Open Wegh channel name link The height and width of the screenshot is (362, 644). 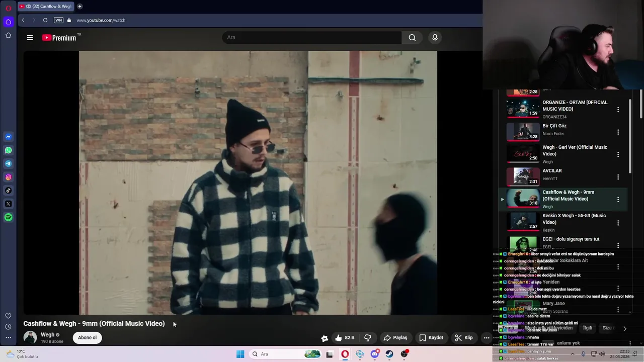48,334
